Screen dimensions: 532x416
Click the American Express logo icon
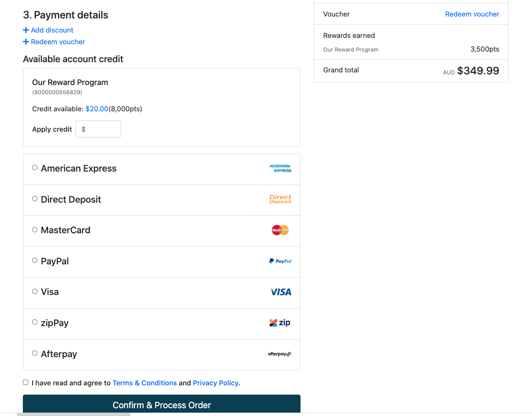[x=280, y=169]
